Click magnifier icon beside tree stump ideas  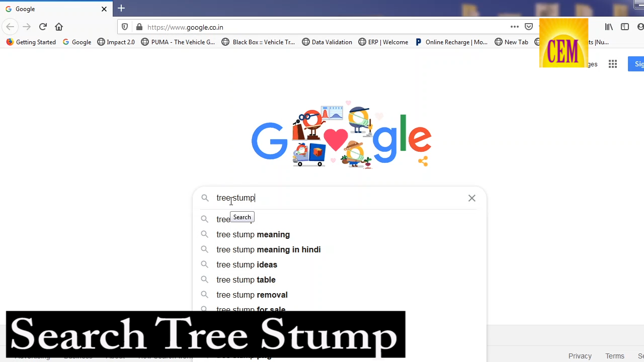coord(204,264)
